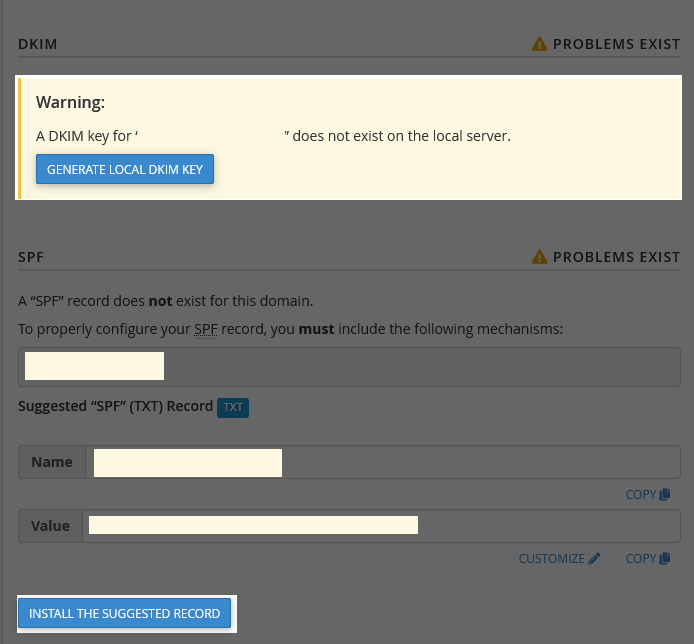Click the DKIM section heading
Viewport: 694px width, 644px height.
pyautogui.click(x=38, y=44)
